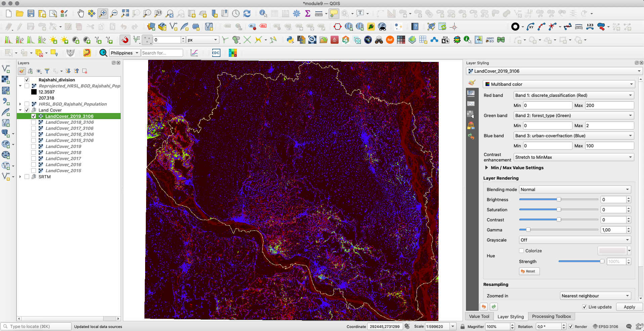Open the Temporal Controller clock icon
The image size is (644, 331).
[x=236, y=13]
